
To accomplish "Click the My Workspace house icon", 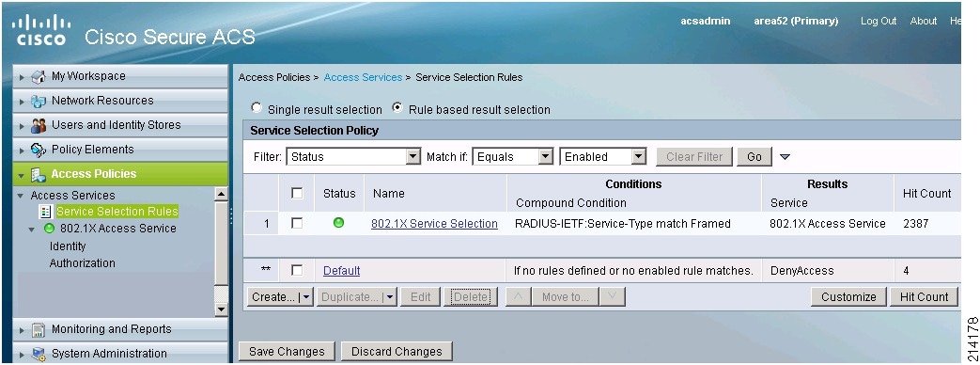I will tap(39, 76).
